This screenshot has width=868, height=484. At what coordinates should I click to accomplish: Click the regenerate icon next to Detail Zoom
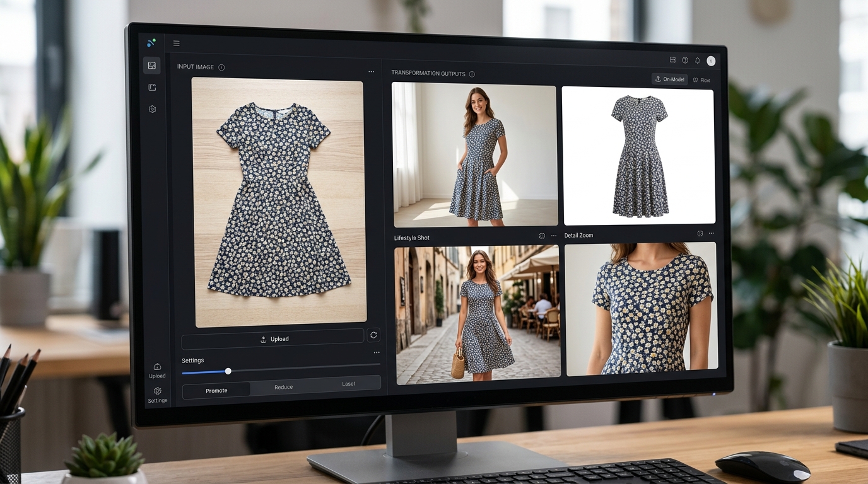click(700, 234)
